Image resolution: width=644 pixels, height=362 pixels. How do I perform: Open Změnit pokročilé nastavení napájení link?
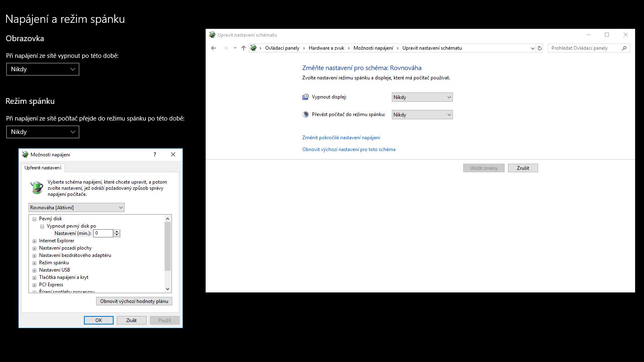click(341, 138)
